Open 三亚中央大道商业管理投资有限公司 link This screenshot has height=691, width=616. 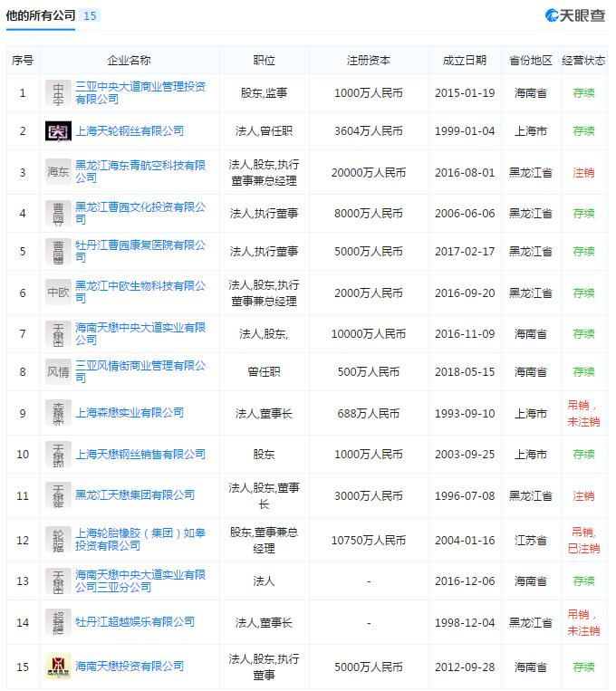[140, 92]
